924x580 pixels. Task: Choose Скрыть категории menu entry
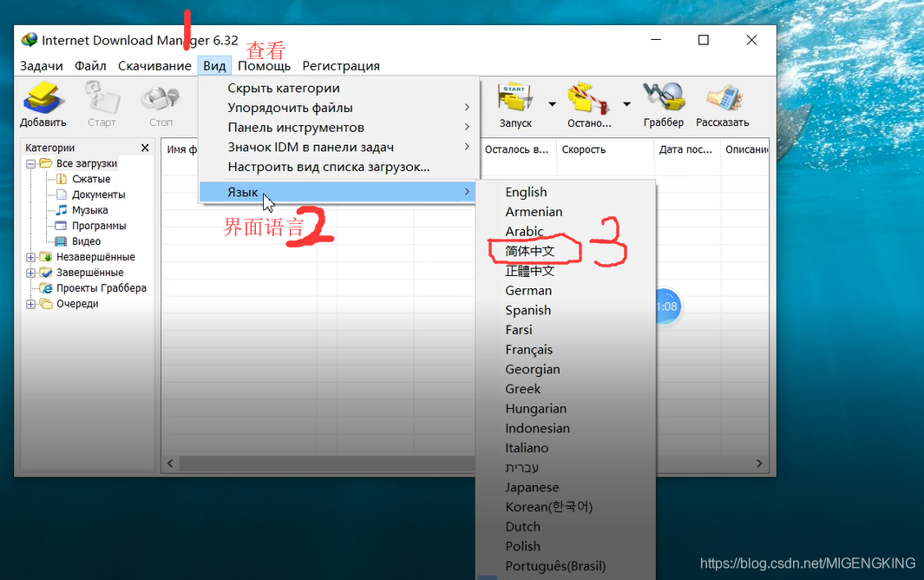[x=339, y=88]
